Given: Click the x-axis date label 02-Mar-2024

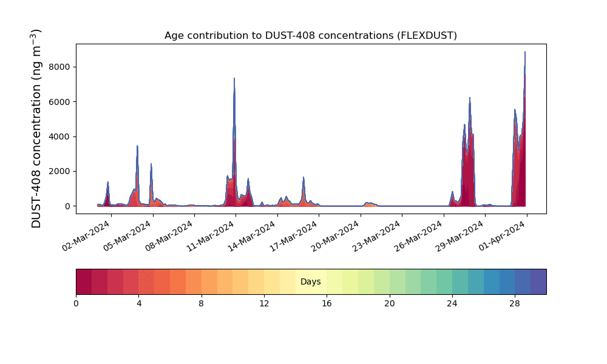Looking at the screenshot, I should click(x=86, y=236).
